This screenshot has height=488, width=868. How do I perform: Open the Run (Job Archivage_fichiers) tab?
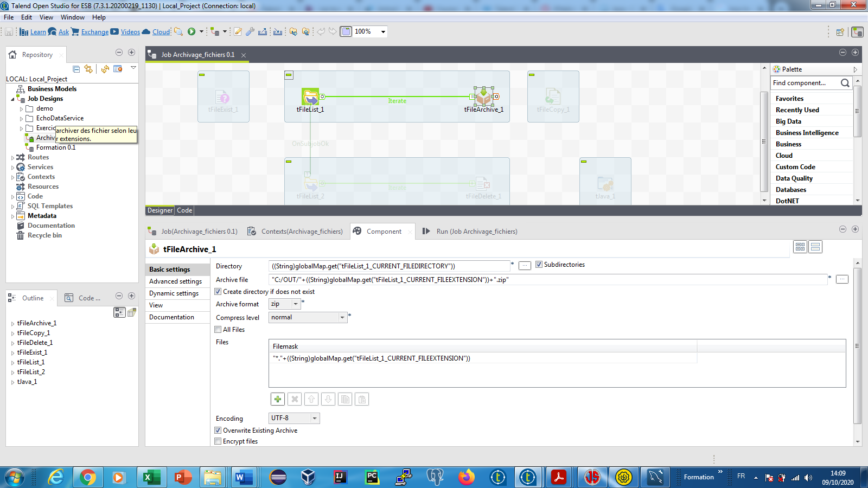click(470, 232)
